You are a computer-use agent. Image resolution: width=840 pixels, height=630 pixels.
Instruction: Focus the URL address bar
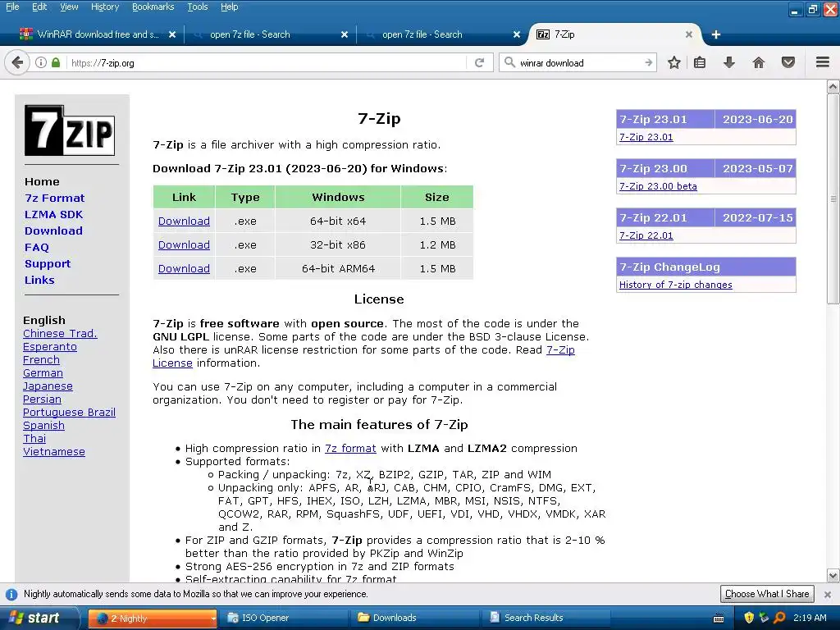coord(267,62)
